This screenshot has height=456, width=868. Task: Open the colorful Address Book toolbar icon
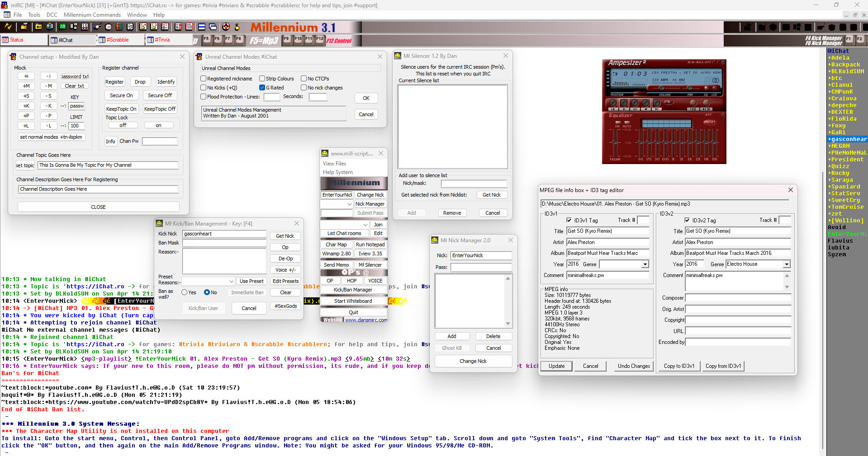click(x=119, y=27)
